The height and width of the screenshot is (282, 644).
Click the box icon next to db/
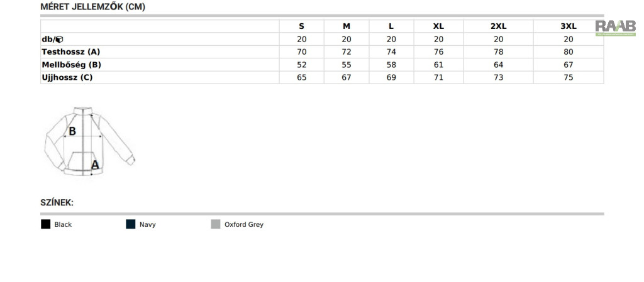59,40
